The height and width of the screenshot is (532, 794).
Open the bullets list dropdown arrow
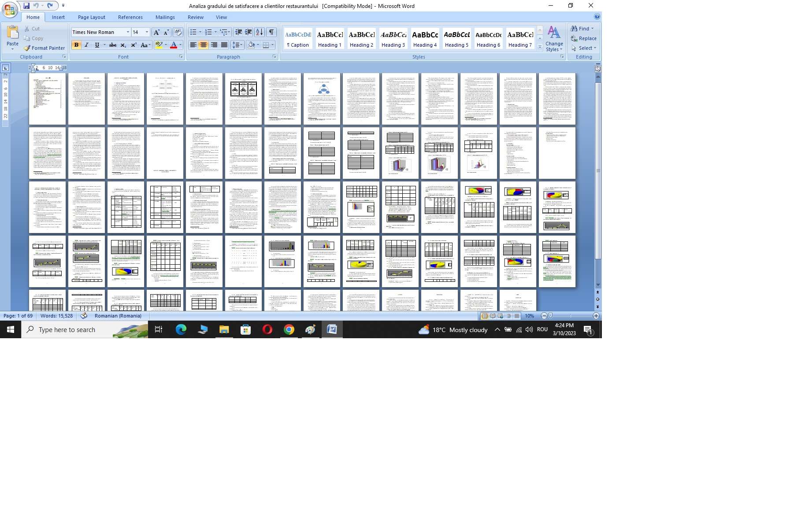(200, 32)
